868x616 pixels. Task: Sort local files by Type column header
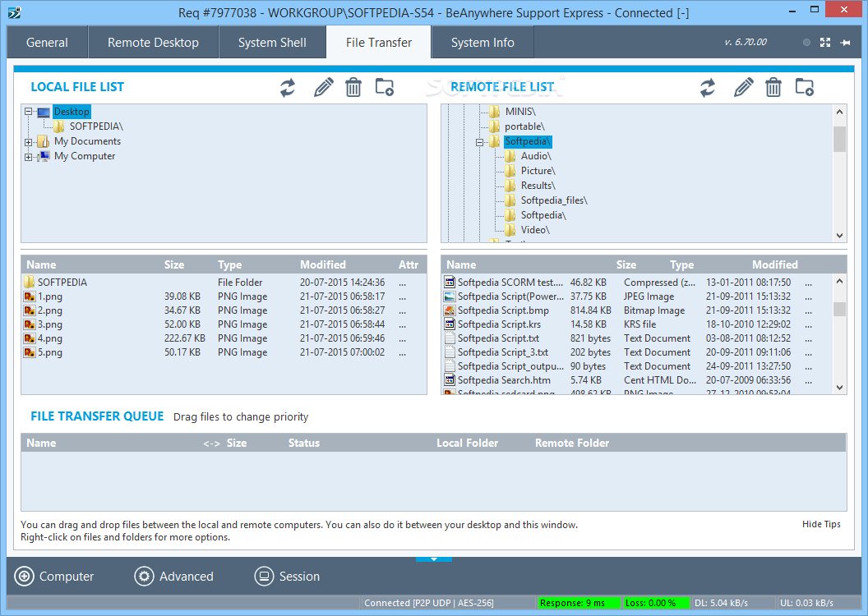229,264
